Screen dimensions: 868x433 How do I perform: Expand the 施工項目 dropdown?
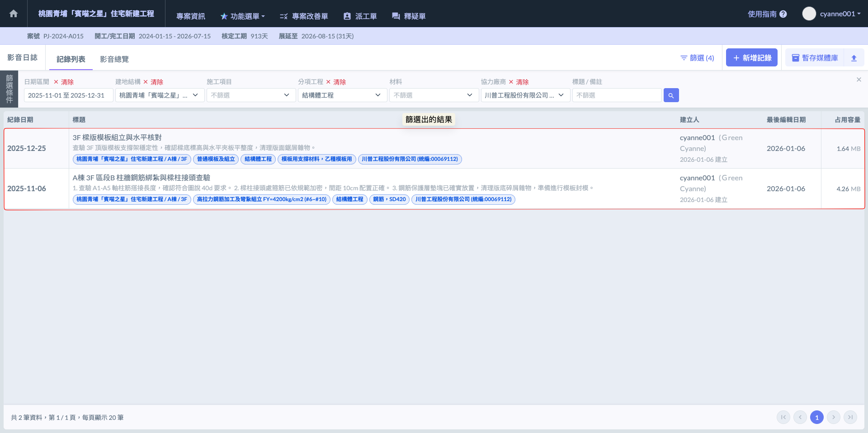pos(250,95)
